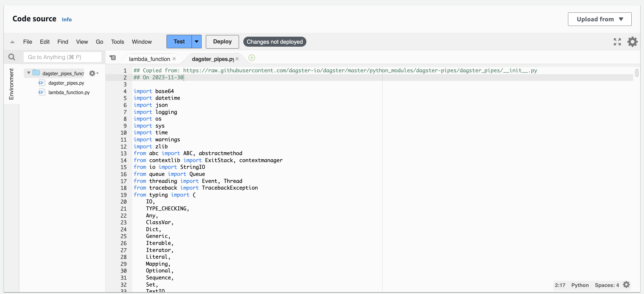Change the language mode labeled Python

[580, 285]
